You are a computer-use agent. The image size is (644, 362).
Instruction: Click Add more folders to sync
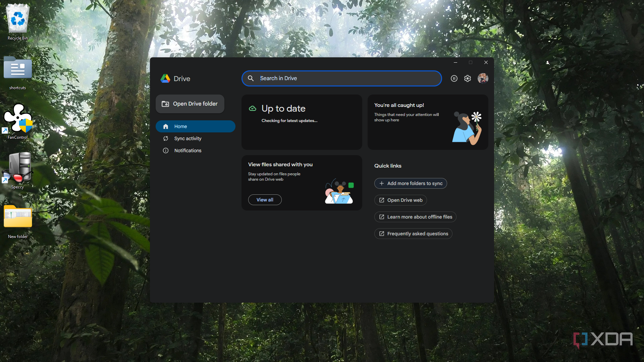click(x=411, y=183)
